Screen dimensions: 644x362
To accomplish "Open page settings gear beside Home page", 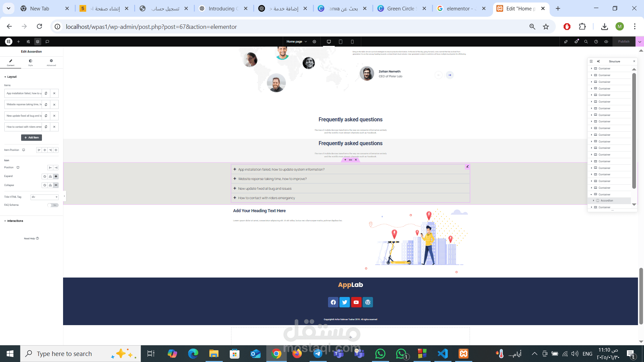I will point(314,42).
